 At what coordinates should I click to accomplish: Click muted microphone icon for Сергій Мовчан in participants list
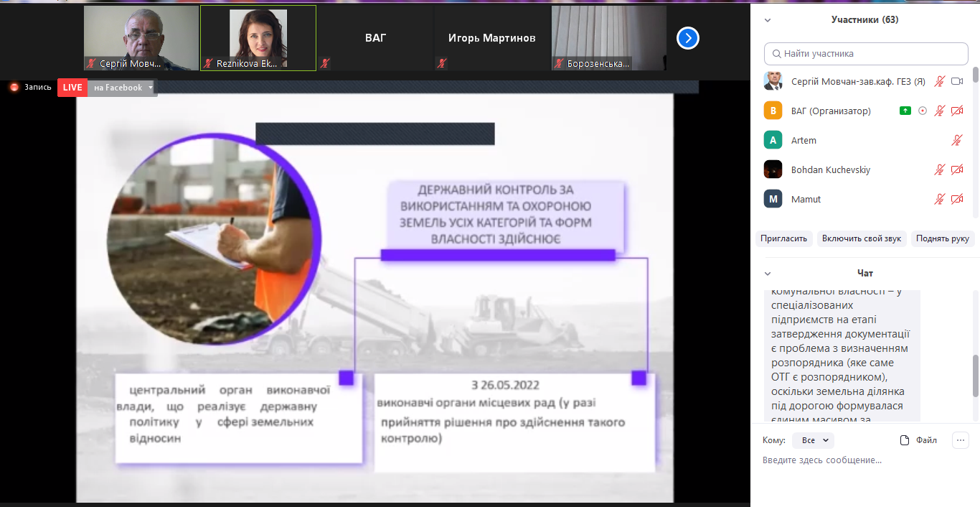tap(939, 82)
